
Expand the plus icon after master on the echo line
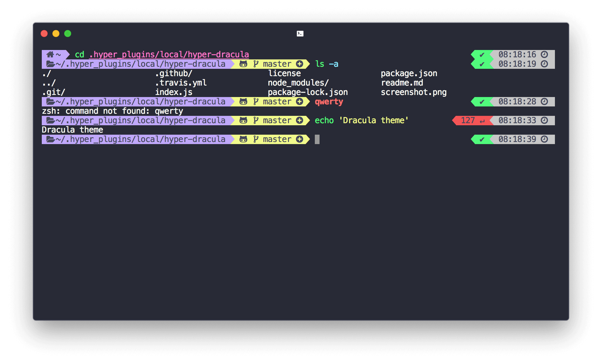coord(300,120)
